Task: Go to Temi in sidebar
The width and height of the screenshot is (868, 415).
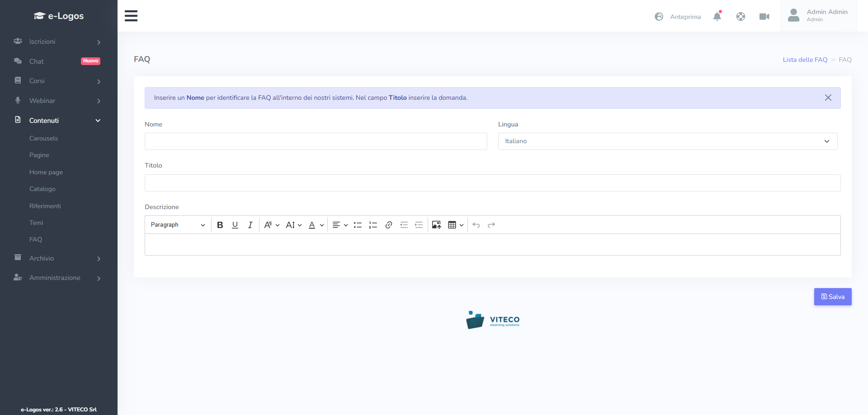Action: click(x=36, y=223)
